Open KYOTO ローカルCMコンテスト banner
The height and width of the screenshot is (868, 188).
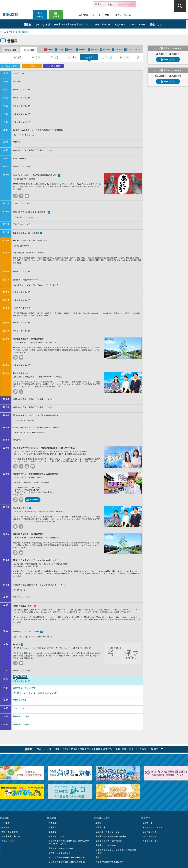(x=118, y=791)
